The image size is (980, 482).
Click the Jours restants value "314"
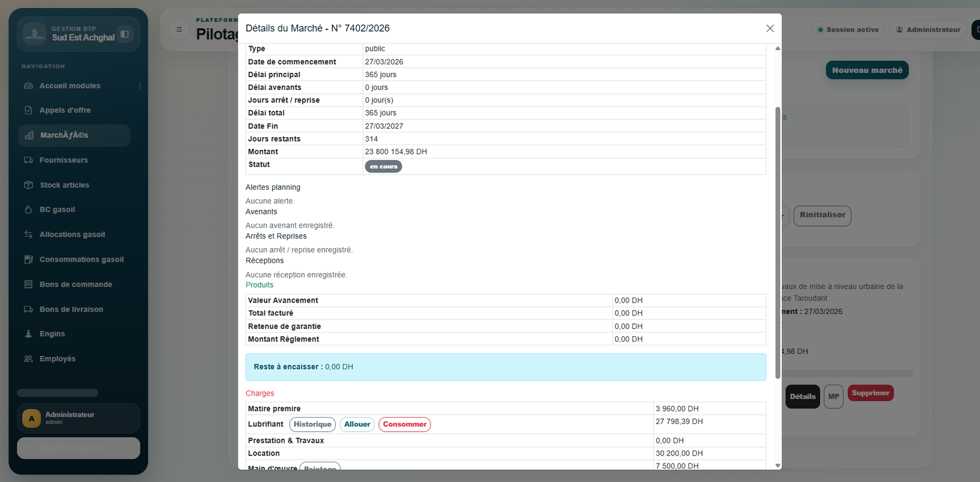click(x=371, y=139)
